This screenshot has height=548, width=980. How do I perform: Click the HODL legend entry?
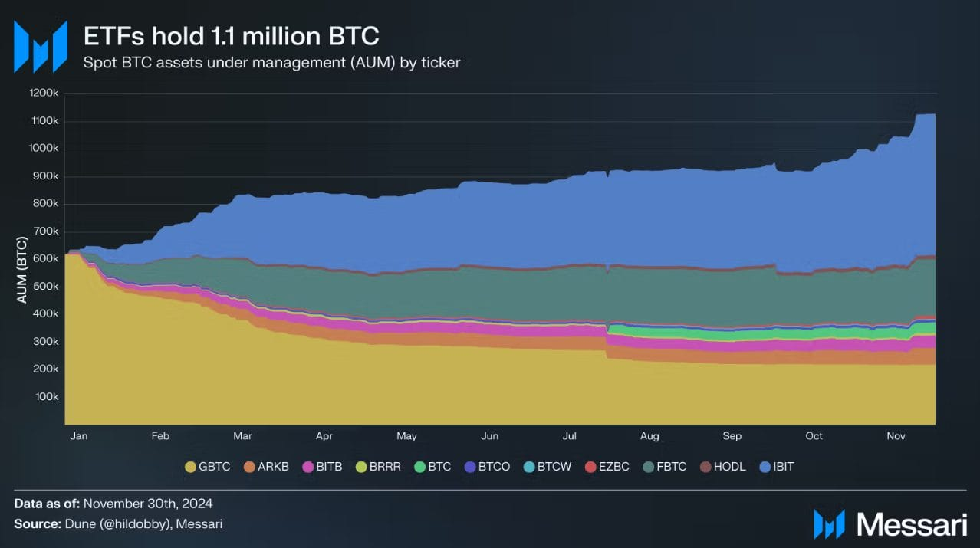point(722,467)
